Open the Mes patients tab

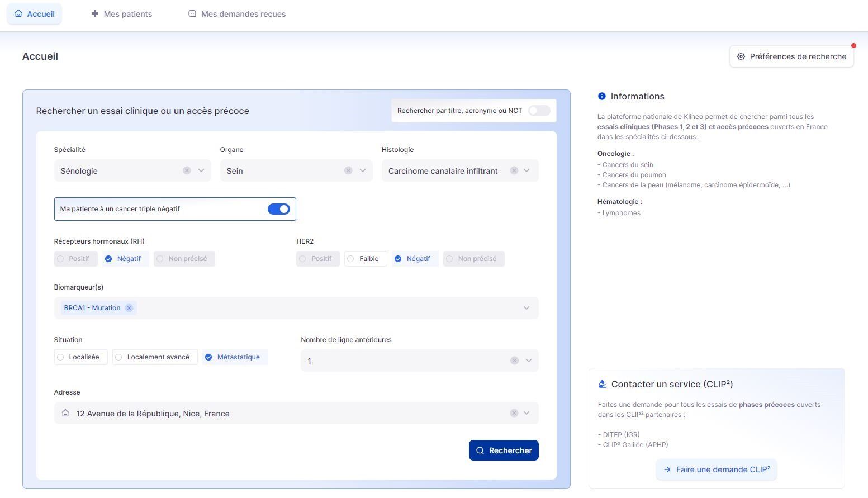(122, 14)
